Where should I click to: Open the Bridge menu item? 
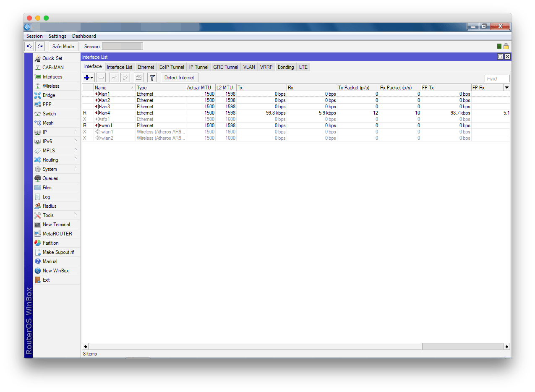49,95
